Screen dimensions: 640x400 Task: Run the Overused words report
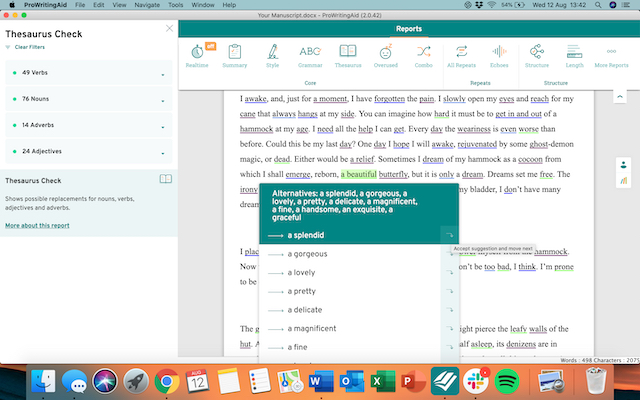pos(385,56)
